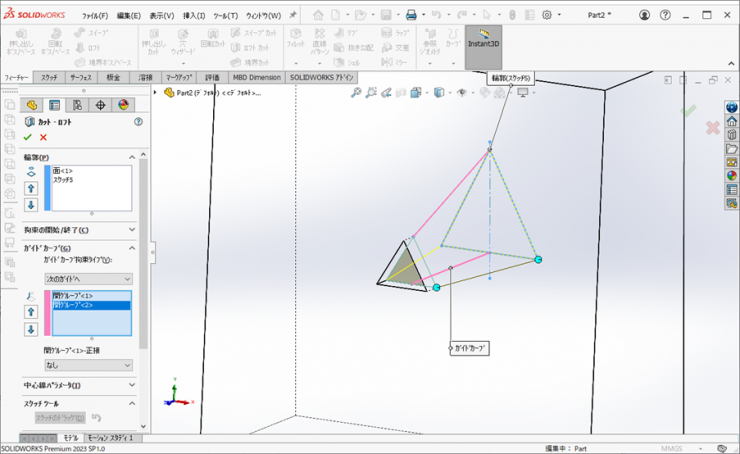The width and height of the screenshot is (740, 454).
Task: Click the home icon in right task pane
Action: point(731,122)
